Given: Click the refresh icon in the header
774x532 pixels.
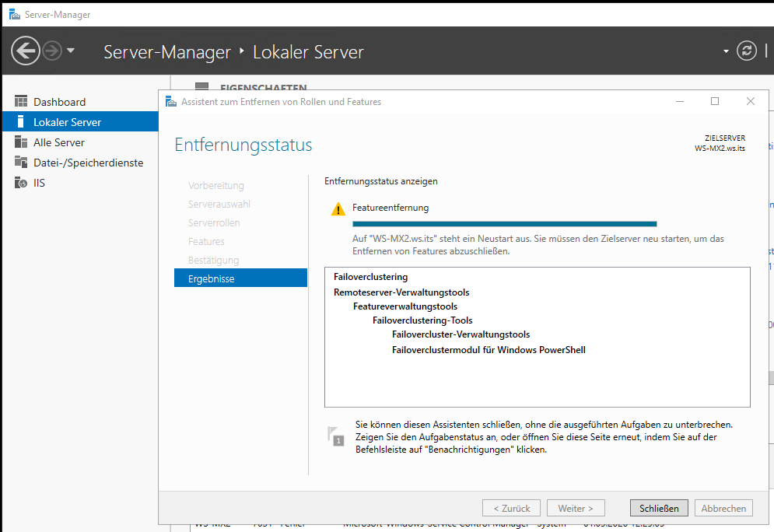Looking at the screenshot, I should [x=746, y=51].
